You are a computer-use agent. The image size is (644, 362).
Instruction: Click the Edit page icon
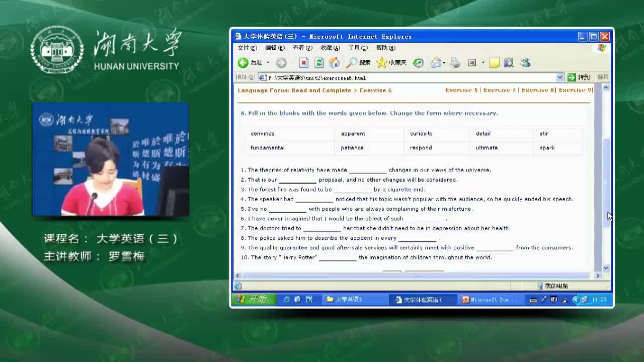472,63
